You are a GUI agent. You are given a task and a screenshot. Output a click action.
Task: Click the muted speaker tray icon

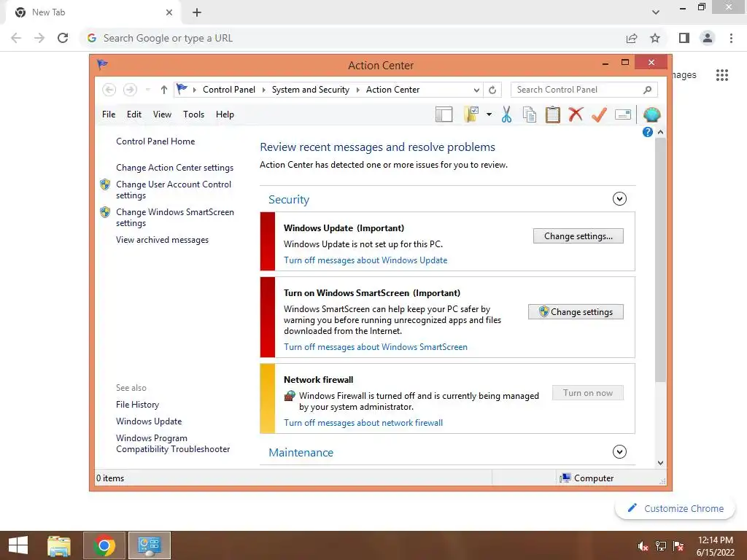643,546
